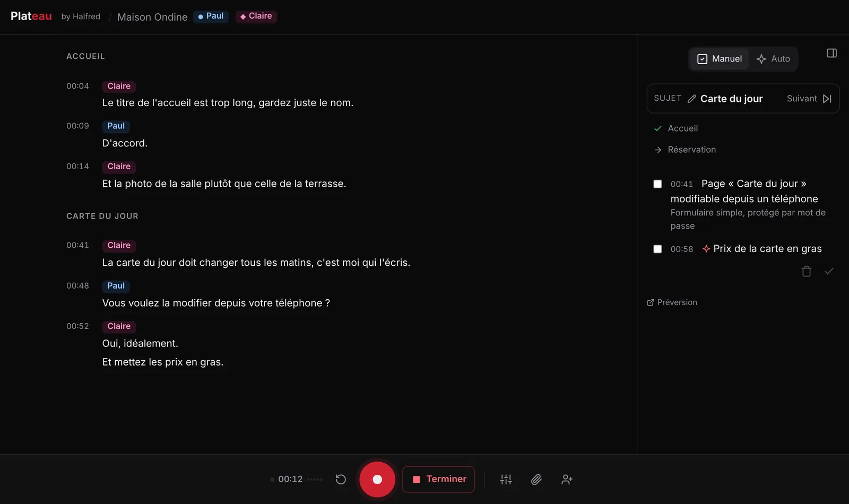Switch to Manuel mode

(x=720, y=59)
